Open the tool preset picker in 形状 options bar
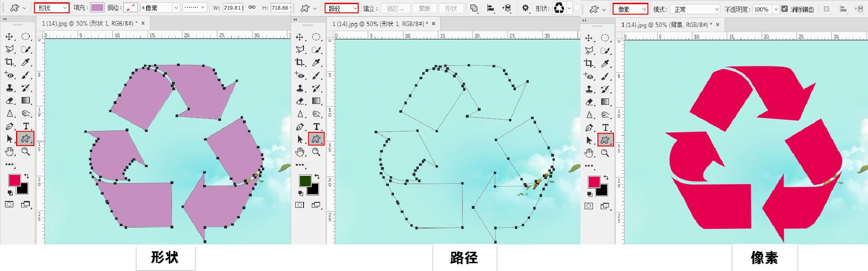This screenshot has height=271, width=868. [18, 8]
